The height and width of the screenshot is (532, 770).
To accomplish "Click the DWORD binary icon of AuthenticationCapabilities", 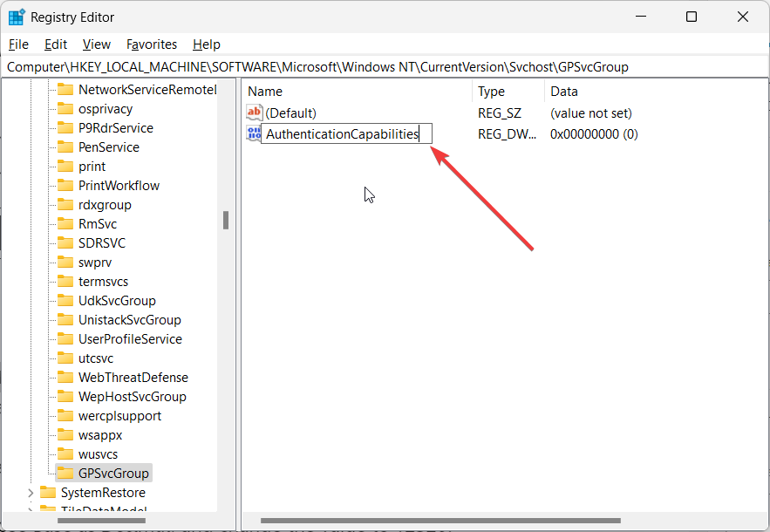I will pos(254,133).
